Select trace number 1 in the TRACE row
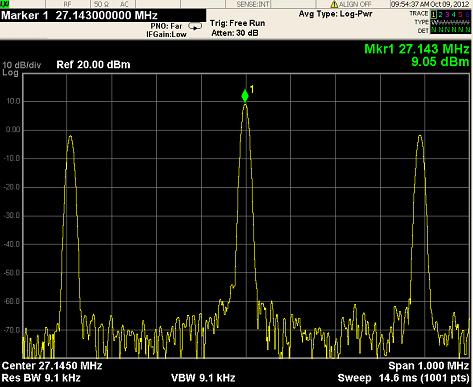 [434, 14]
